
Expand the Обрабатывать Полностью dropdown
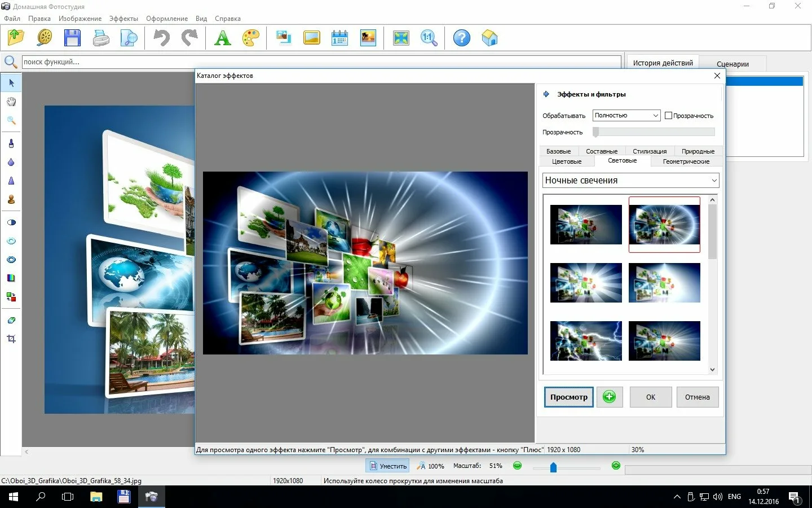coord(626,116)
